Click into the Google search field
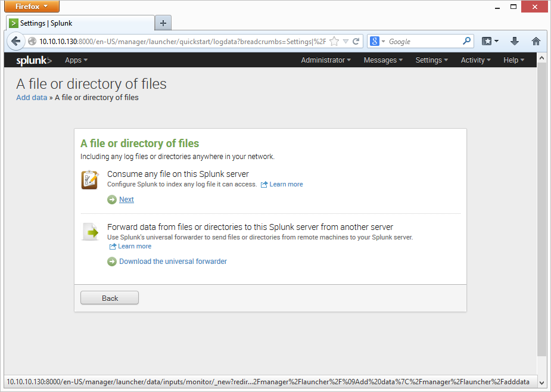551x392 pixels. (x=423, y=42)
